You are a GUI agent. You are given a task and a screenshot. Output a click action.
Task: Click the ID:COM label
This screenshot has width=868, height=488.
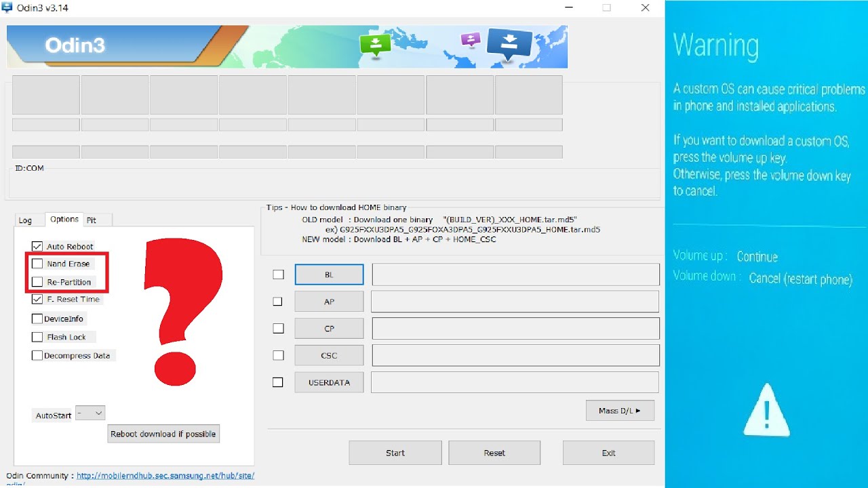click(30, 168)
